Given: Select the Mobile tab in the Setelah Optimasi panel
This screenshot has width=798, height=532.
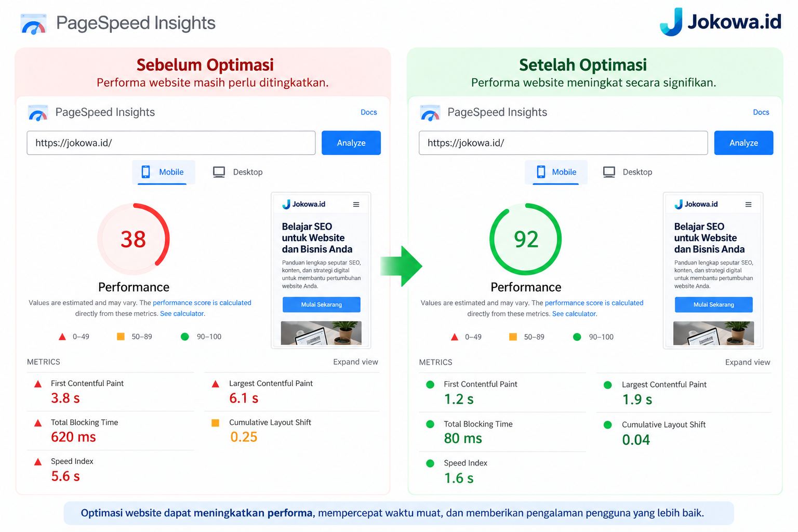Looking at the screenshot, I should (x=556, y=172).
